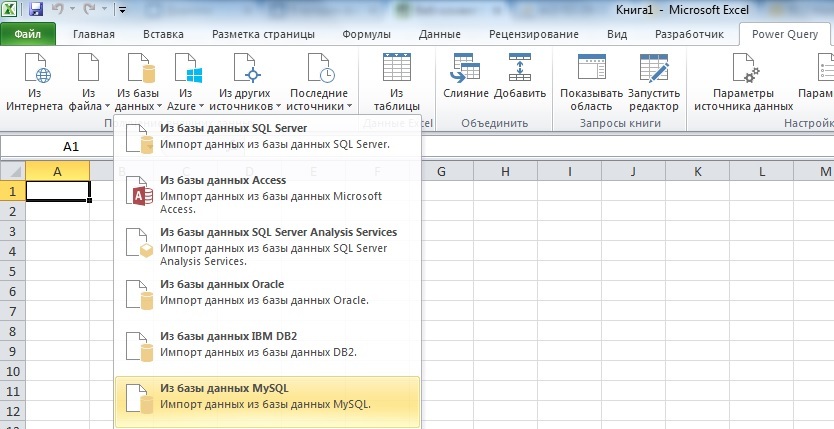Click the Undo arrow icon
This screenshot has height=429, width=834.
58,9
